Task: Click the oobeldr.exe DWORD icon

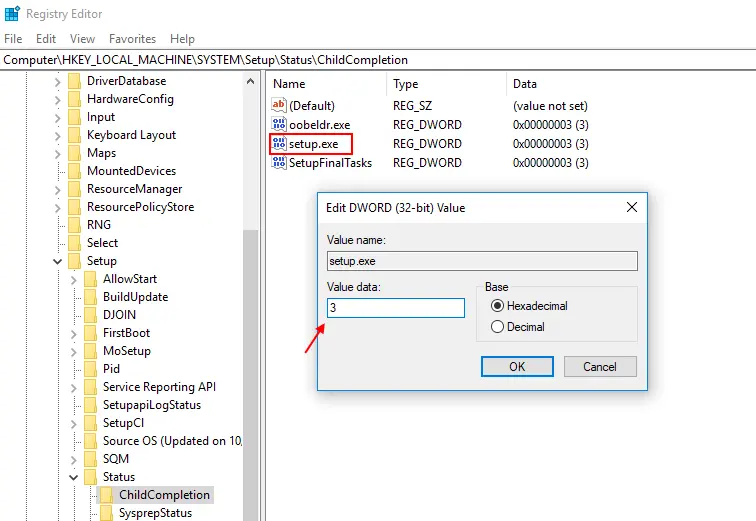Action: [279, 124]
